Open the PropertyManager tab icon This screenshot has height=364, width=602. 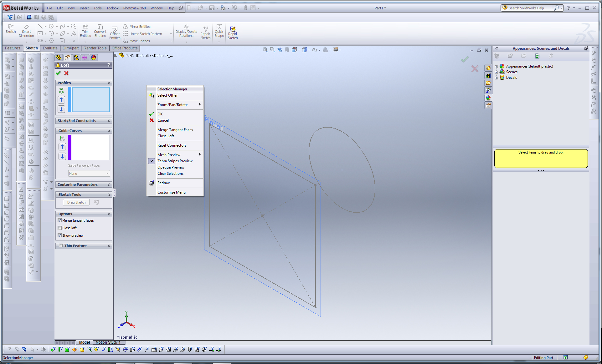[67, 58]
